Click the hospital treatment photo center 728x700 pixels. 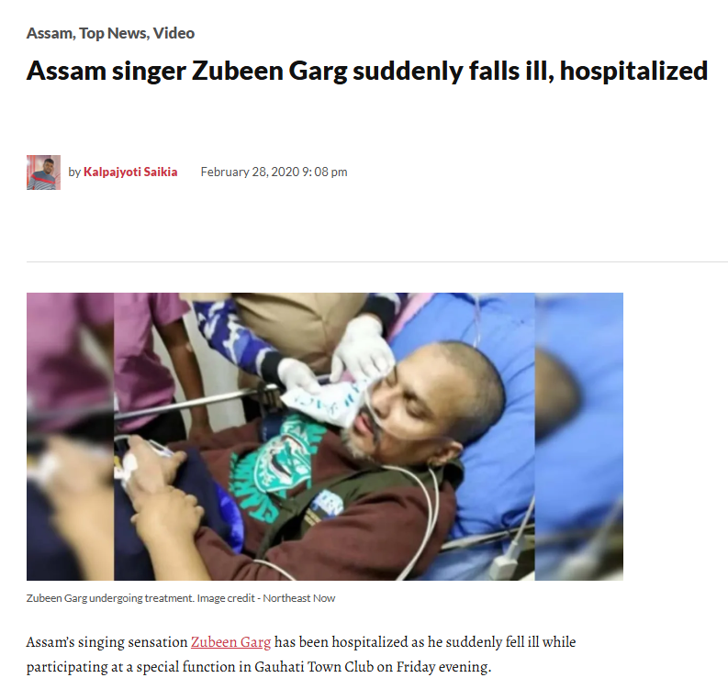325,437
